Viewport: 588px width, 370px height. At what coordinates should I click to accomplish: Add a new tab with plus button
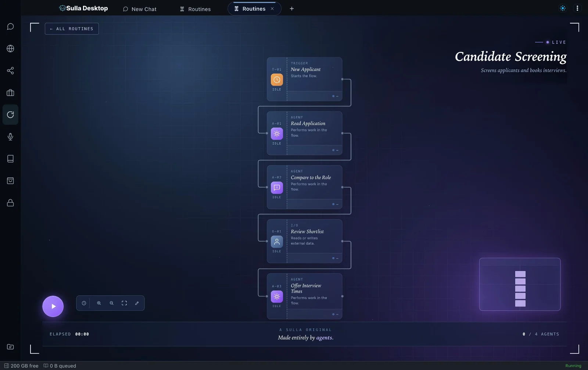pyautogui.click(x=292, y=9)
